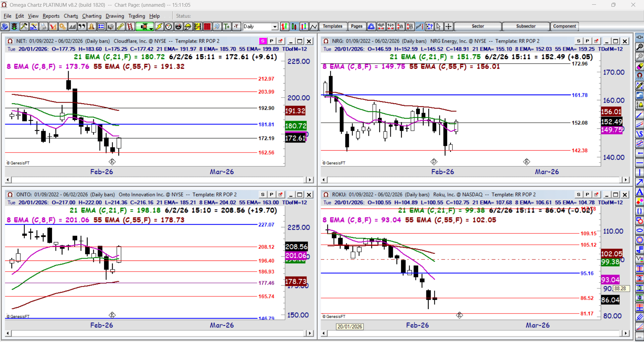Image resolution: width=644 pixels, height=342 pixels.
Task: Select the vertical line drawing tool
Action: click(x=640, y=173)
